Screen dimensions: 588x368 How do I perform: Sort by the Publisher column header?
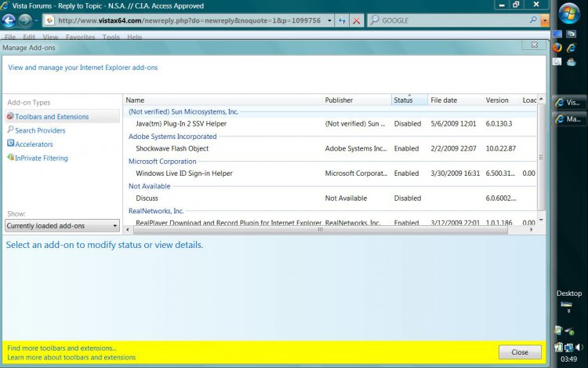[x=357, y=100]
